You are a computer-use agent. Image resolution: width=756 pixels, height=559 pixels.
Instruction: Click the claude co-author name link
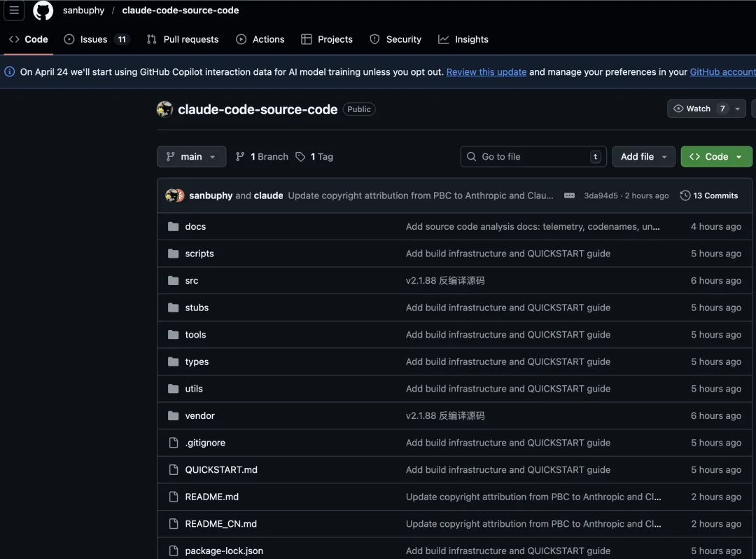pyautogui.click(x=269, y=195)
